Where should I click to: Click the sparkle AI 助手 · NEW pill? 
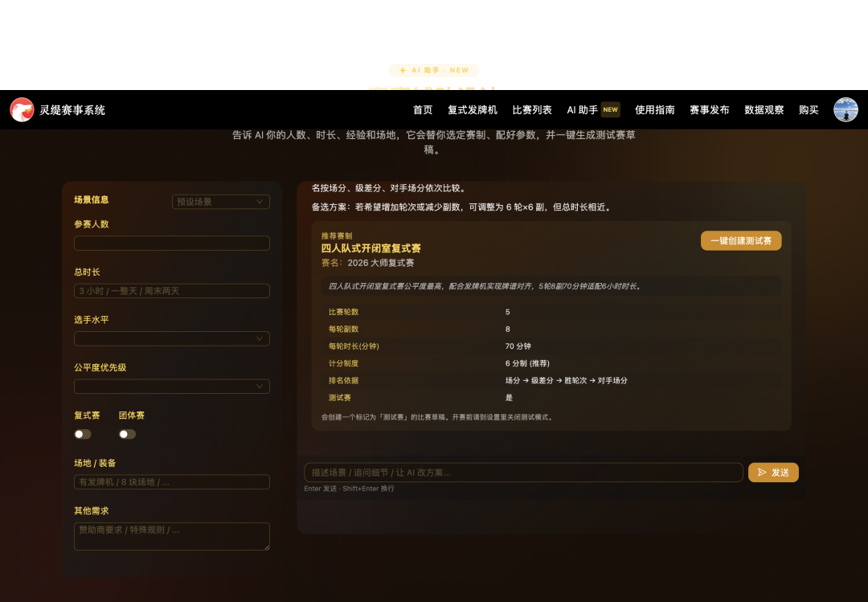434,71
